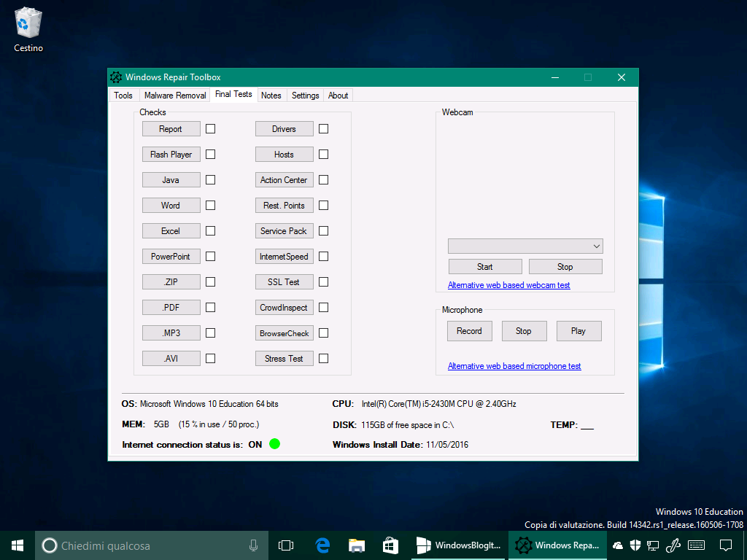747x560 pixels.
Task: Run the BrowserCheck button
Action: click(285, 332)
